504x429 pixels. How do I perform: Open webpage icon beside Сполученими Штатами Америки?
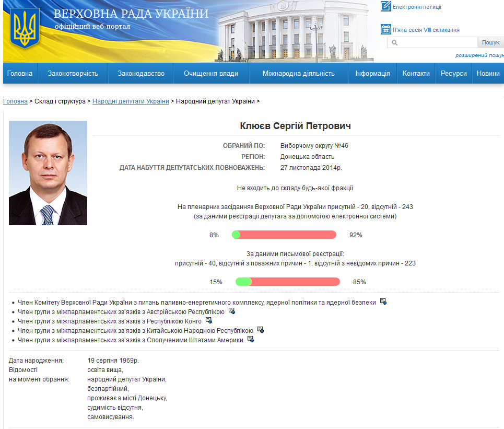(x=250, y=339)
